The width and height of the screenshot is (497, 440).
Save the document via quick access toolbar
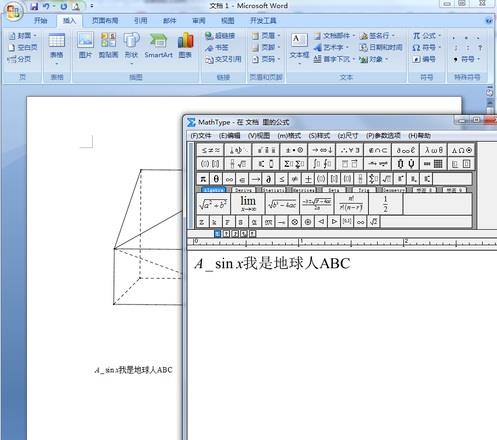(x=34, y=6)
